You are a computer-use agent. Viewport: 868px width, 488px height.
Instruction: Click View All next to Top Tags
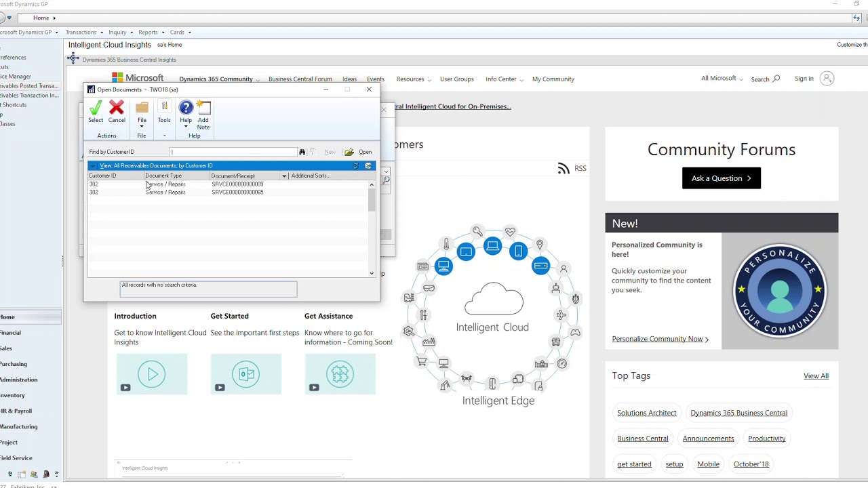[x=816, y=376]
